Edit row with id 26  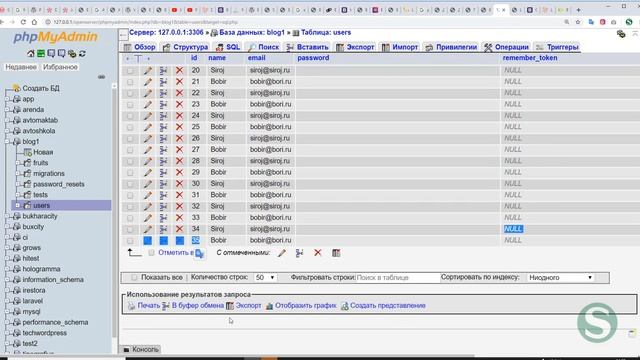point(148,139)
